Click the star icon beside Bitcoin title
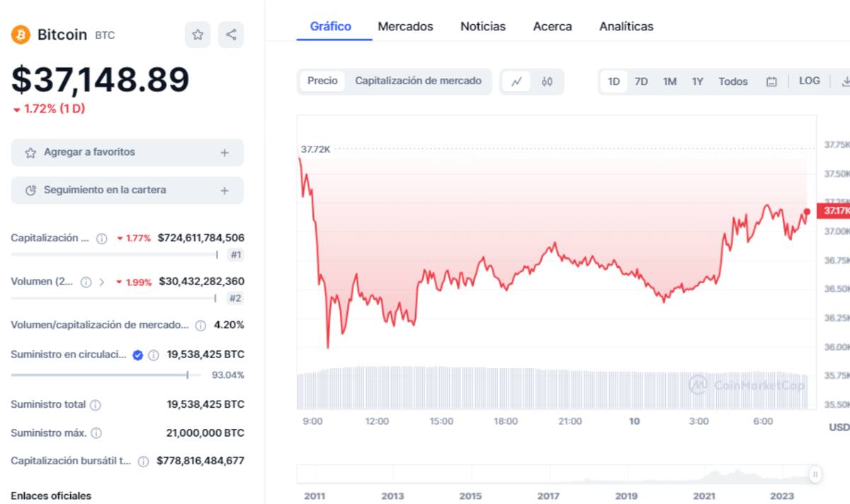The width and height of the screenshot is (850, 504). point(198,35)
